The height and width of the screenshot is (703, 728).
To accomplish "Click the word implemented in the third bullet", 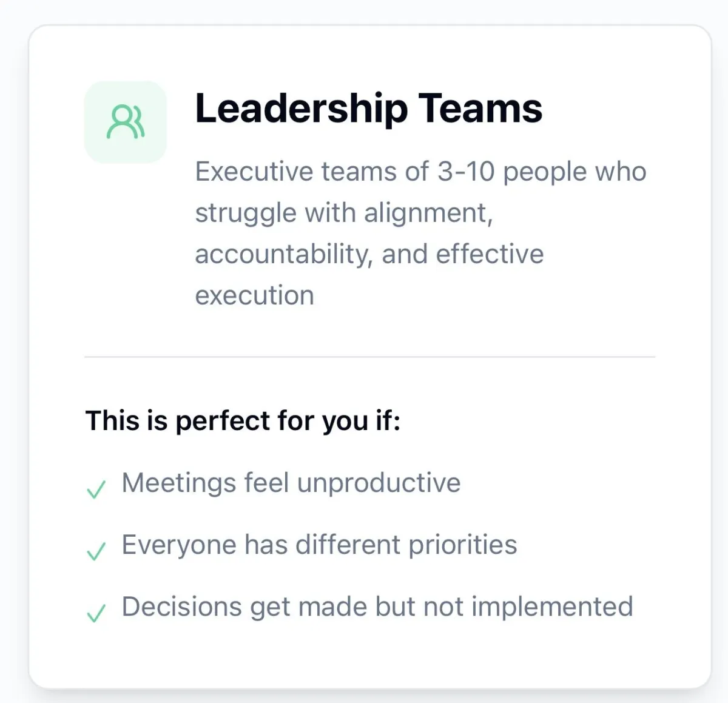I will pyautogui.click(x=552, y=607).
